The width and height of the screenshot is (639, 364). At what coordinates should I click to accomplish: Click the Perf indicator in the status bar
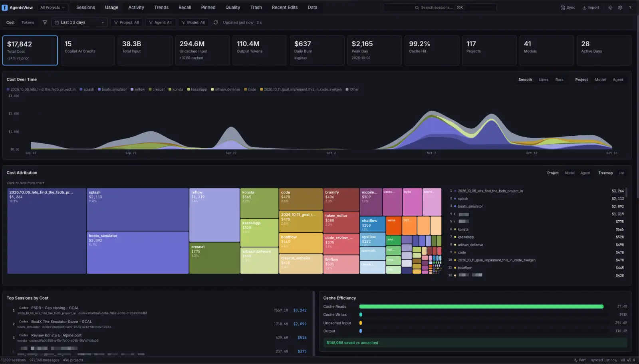pyautogui.click(x=580, y=360)
